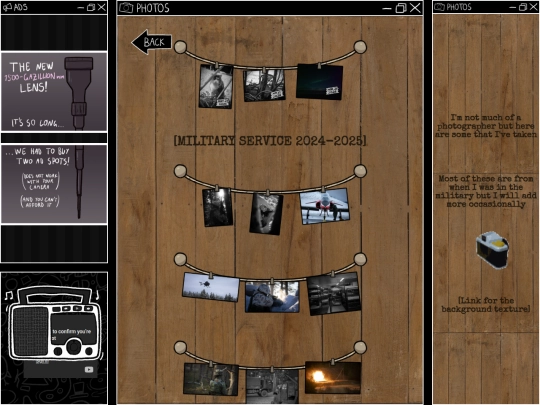540x405 pixels.
Task: Close the side Photos window
Action: pyautogui.click(x=533, y=7)
